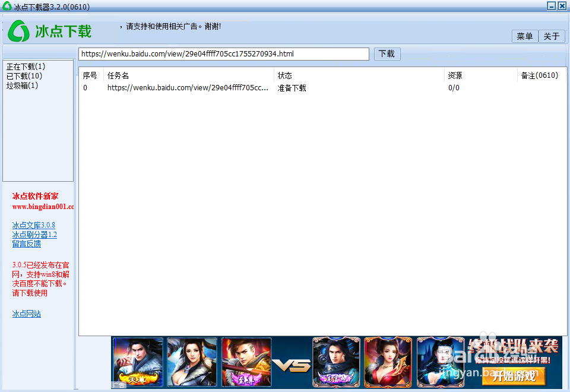Viewport: 570px width, 392px height.
Task: Open the 关于 about button
Action: [x=552, y=36]
